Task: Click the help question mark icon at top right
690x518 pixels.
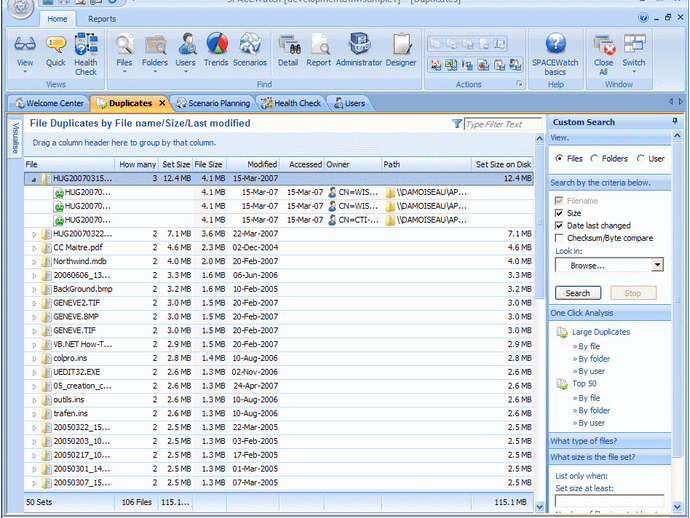Action: pyautogui.click(x=643, y=18)
